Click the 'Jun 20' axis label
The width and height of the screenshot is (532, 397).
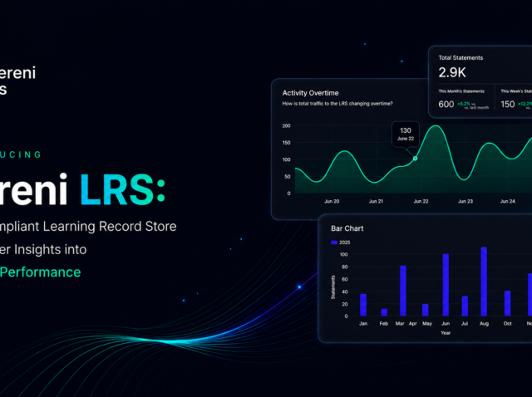332,201
